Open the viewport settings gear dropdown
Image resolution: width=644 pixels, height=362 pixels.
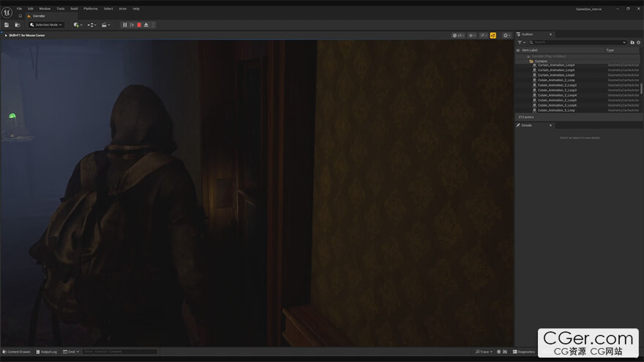(507, 35)
